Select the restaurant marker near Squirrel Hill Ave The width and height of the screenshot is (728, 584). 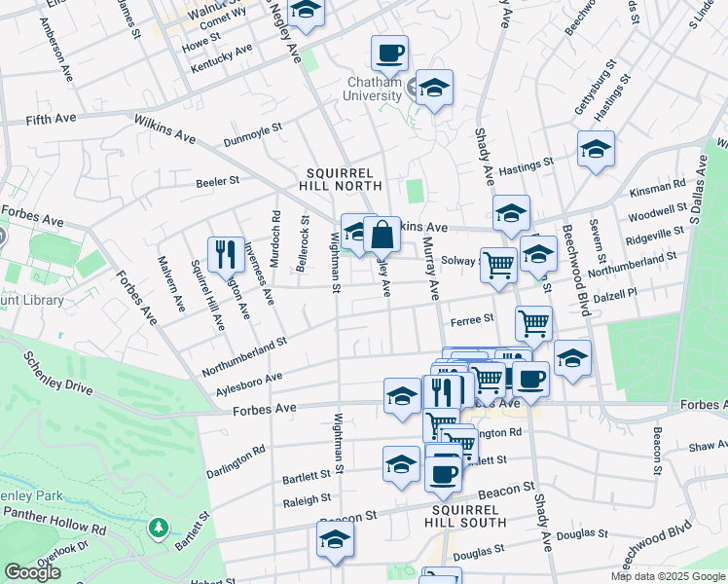pyautogui.click(x=226, y=258)
